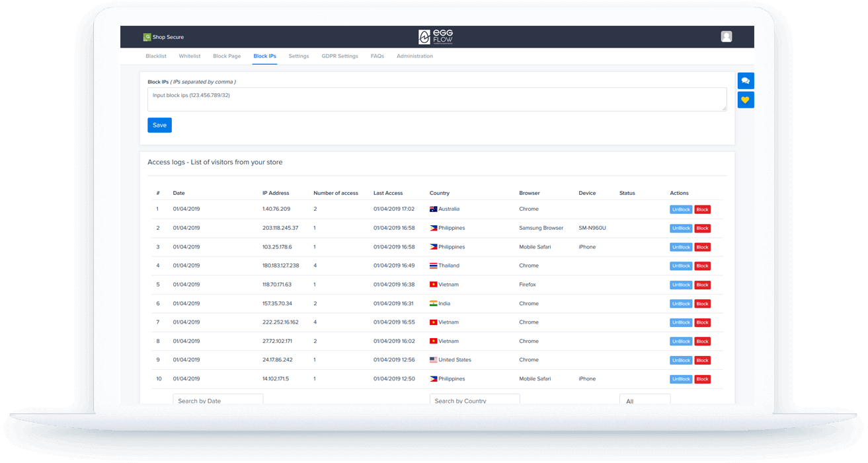The height and width of the screenshot is (463, 868).
Task: Focus the Block IPs input textarea
Action: tap(436, 99)
